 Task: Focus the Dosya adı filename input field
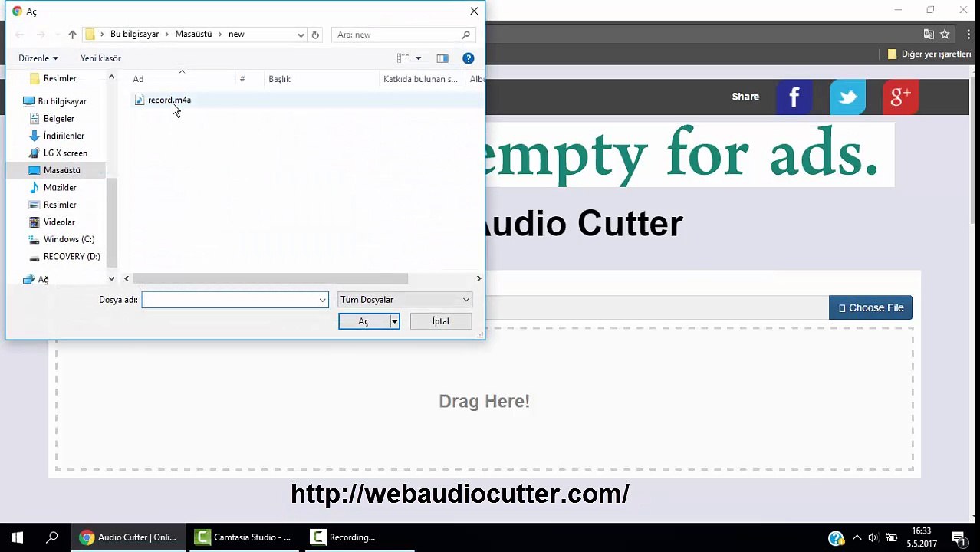point(229,300)
